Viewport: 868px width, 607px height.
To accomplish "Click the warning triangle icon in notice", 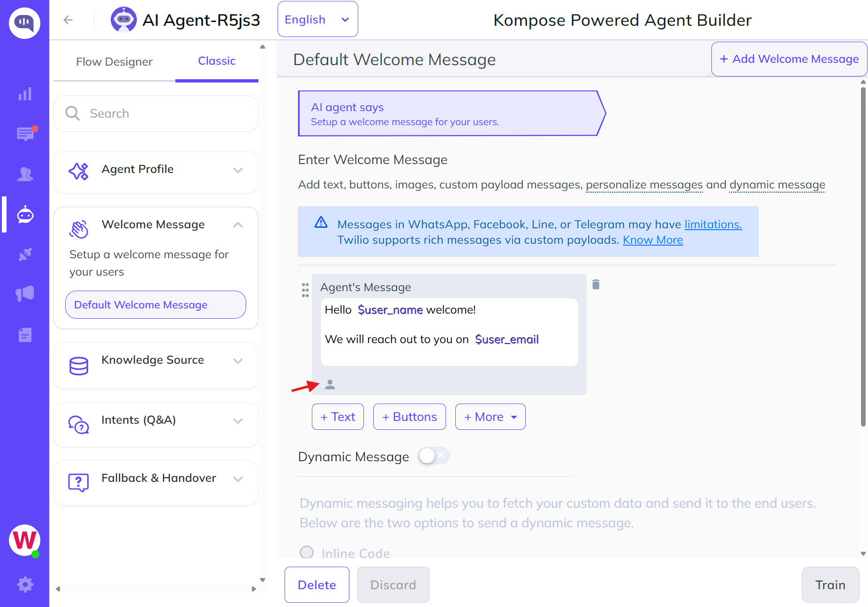I will (x=321, y=222).
